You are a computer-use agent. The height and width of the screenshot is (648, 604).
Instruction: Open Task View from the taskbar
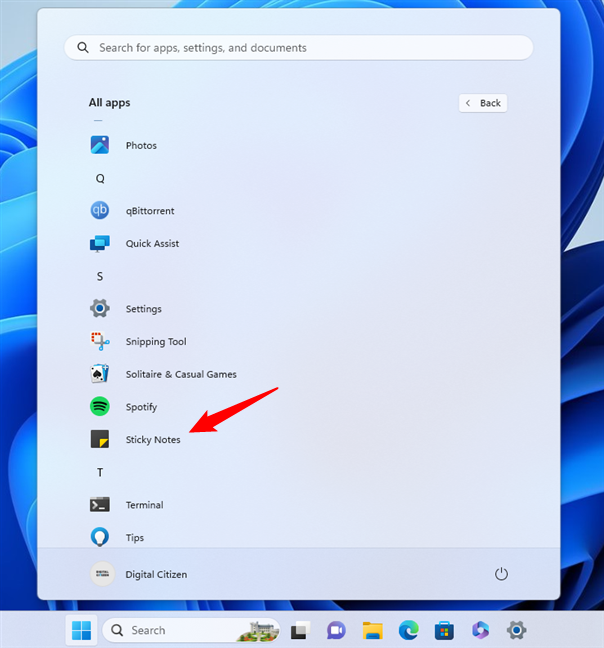point(300,630)
